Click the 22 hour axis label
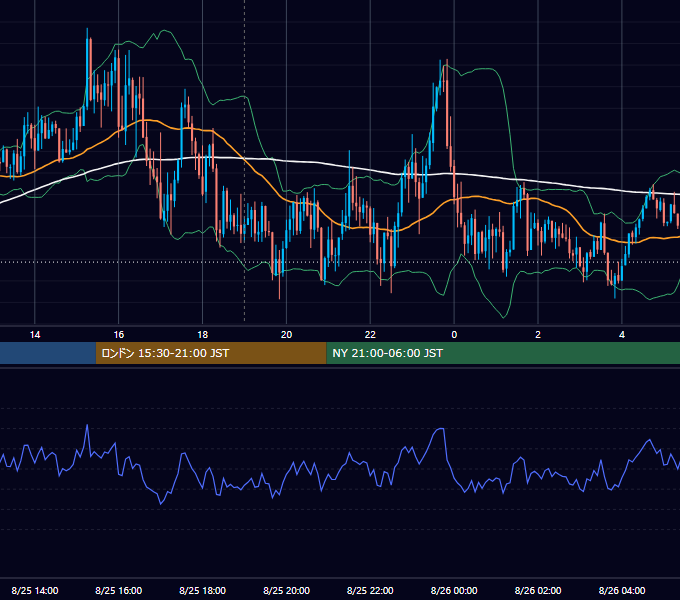Viewport: 680px width, 600px height. 370,335
